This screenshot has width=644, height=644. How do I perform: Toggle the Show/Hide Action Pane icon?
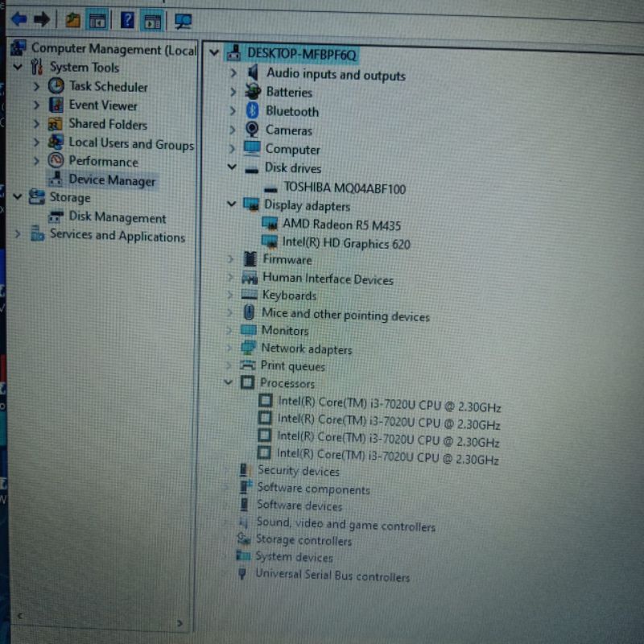click(x=152, y=22)
